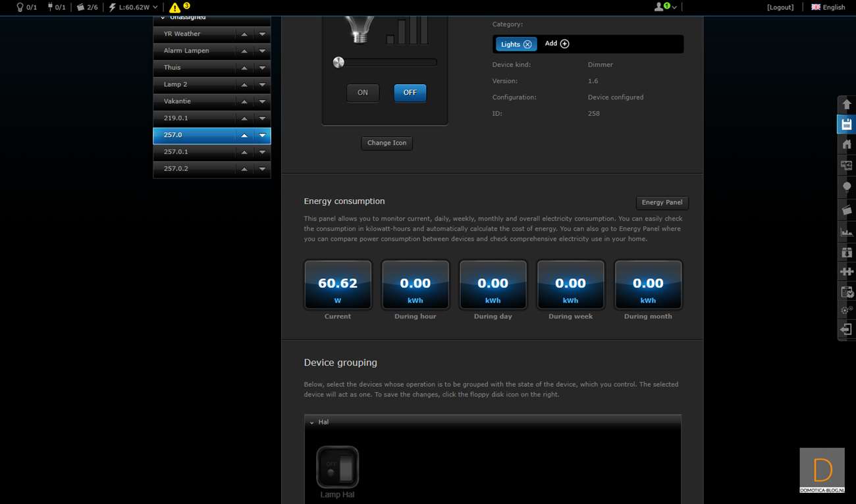Turn the dimmer ON
Screen dimensions: 856x504
click(x=363, y=93)
